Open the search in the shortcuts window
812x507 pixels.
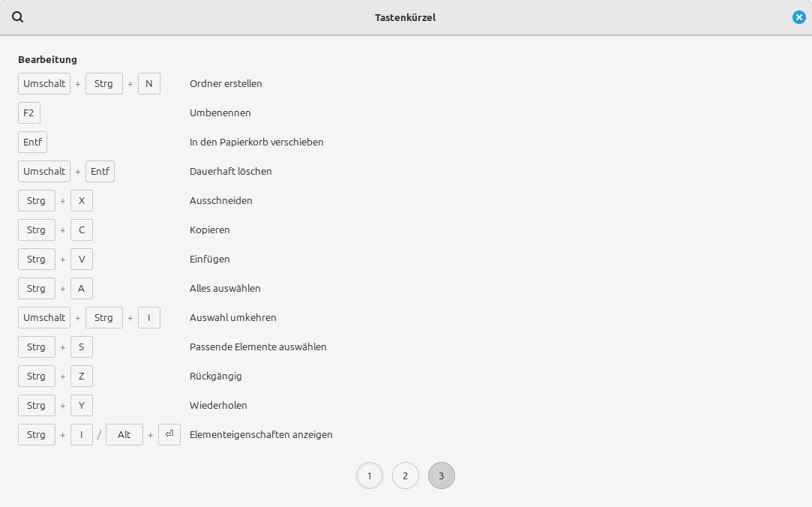click(x=18, y=17)
